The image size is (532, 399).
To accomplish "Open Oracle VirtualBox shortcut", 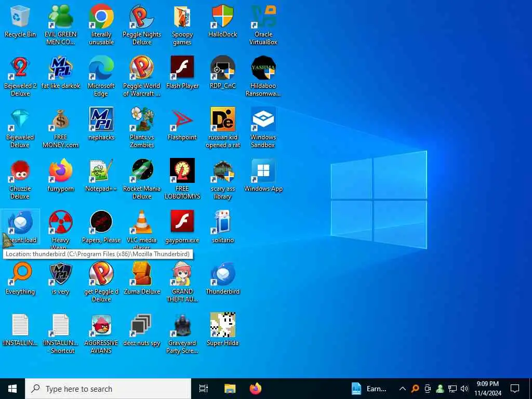I will [x=263, y=24].
